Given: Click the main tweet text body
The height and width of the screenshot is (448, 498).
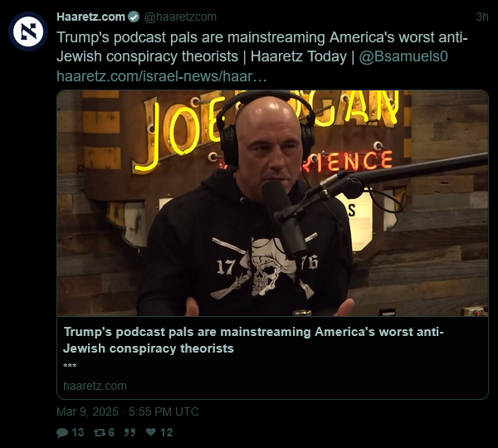Looking at the screenshot, I should [262, 47].
